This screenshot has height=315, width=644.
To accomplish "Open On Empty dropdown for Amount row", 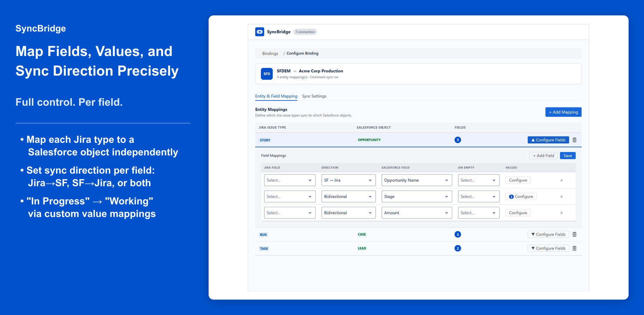I will [479, 213].
